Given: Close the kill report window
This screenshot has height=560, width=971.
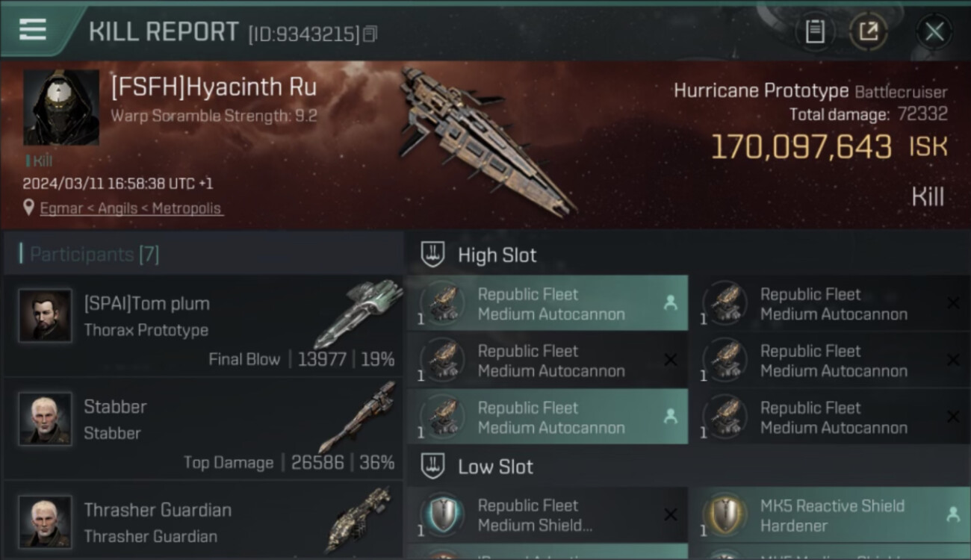Looking at the screenshot, I should click(934, 31).
